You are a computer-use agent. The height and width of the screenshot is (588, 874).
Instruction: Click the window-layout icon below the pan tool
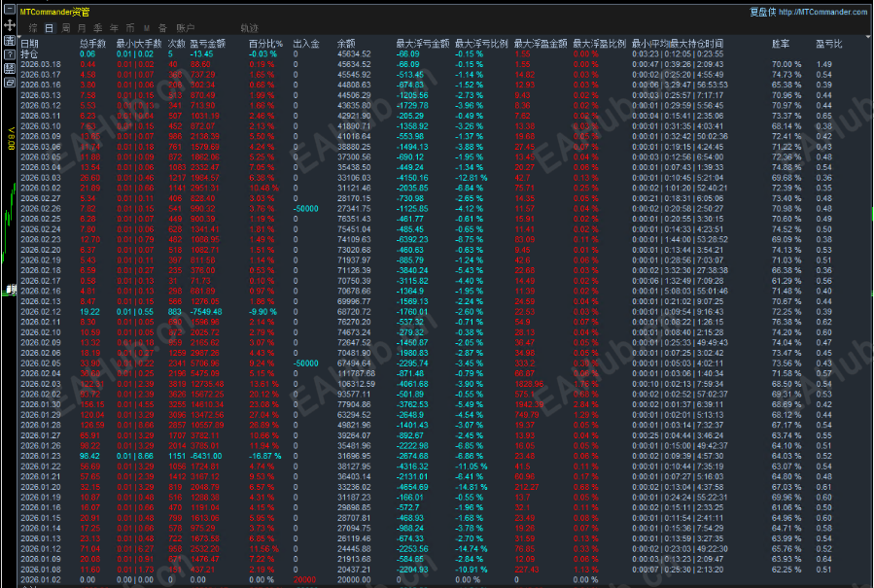coord(8,40)
